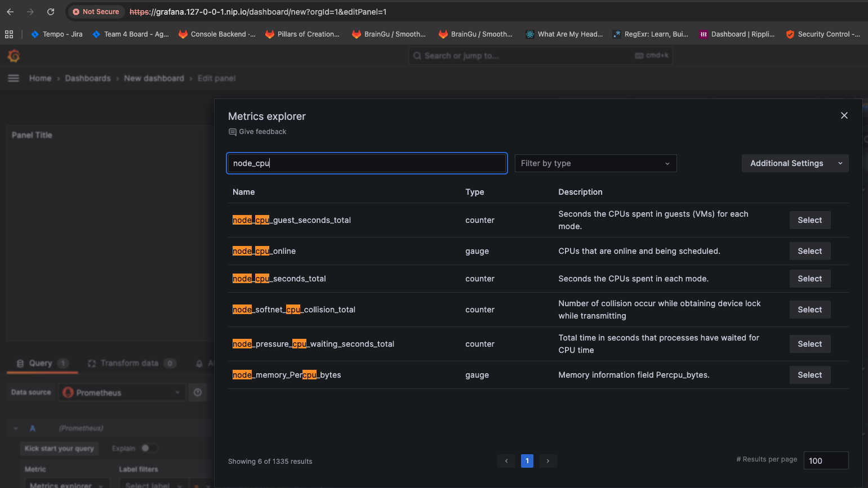Focus the metric search input node_cpu

click(367, 163)
